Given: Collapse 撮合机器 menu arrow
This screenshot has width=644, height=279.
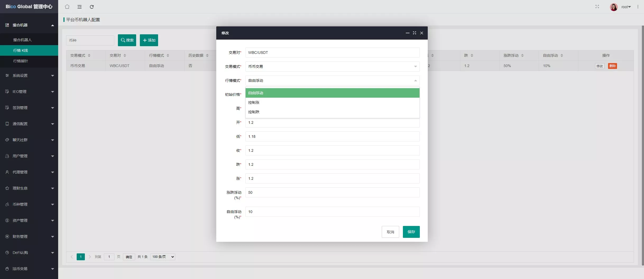Looking at the screenshot, I should tap(53, 25).
